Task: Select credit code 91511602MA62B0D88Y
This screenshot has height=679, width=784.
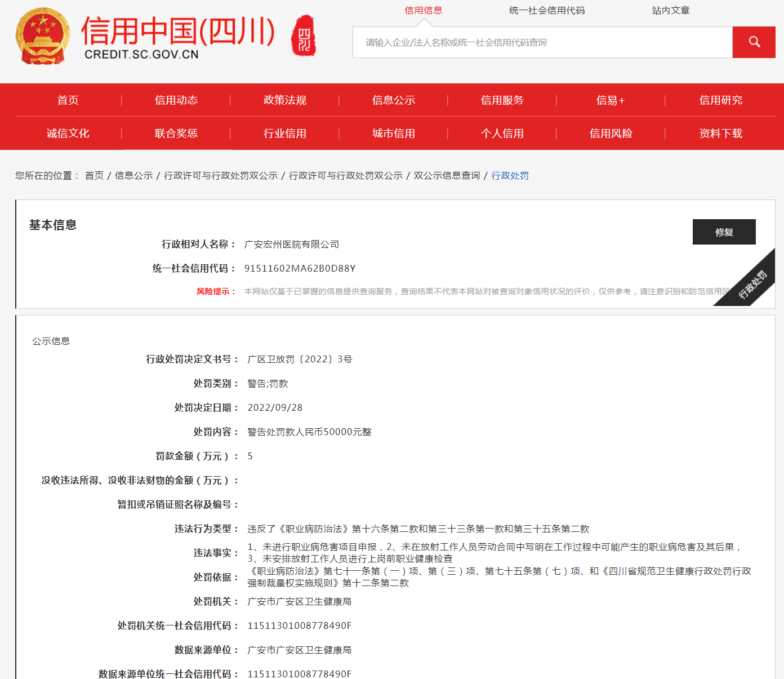Action: click(x=300, y=269)
